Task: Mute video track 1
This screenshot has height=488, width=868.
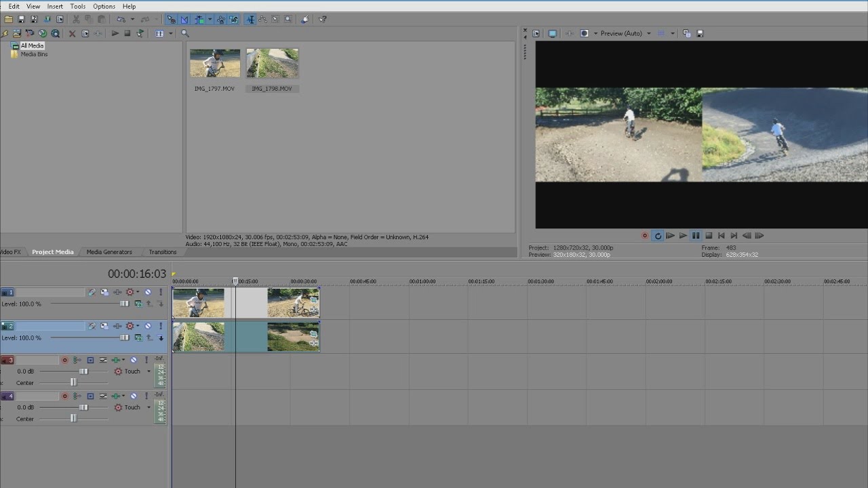Action: (148, 292)
